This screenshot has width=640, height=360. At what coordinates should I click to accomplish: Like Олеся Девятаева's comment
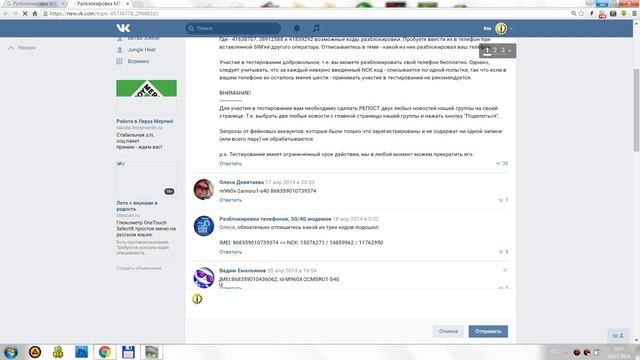point(503,200)
